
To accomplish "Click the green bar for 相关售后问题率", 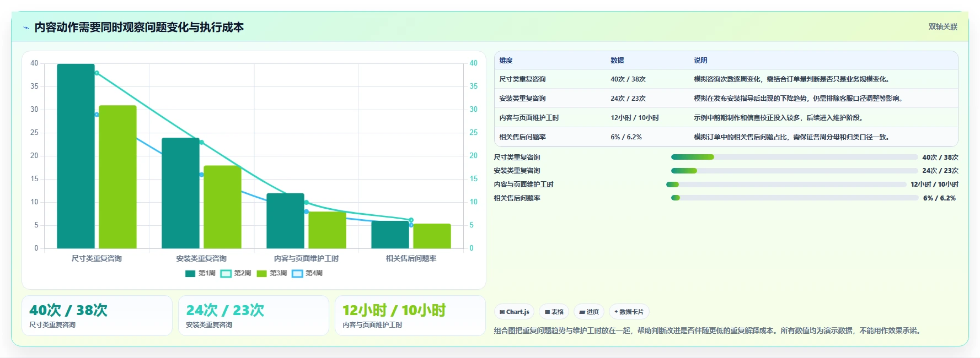I will 432,236.
